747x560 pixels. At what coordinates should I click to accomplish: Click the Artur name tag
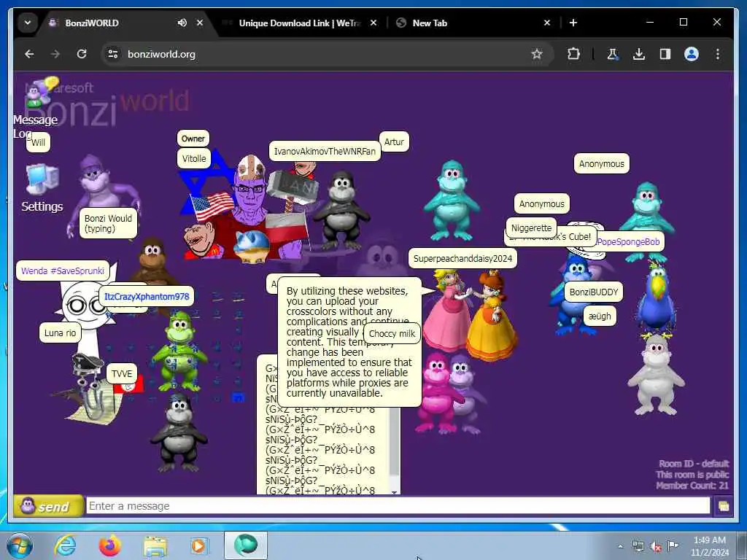pos(394,142)
